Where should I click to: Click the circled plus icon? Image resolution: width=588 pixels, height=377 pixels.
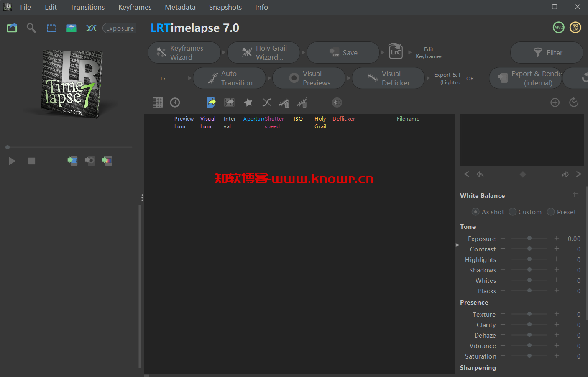coord(555,103)
